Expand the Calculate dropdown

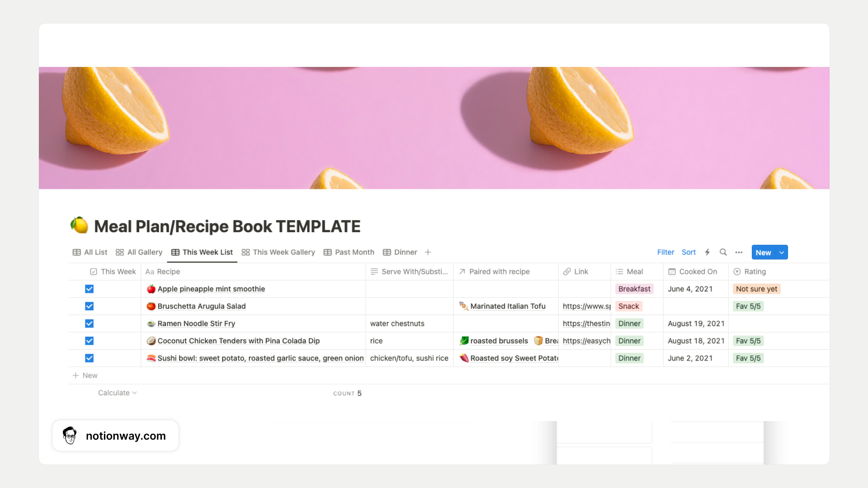[117, 393]
